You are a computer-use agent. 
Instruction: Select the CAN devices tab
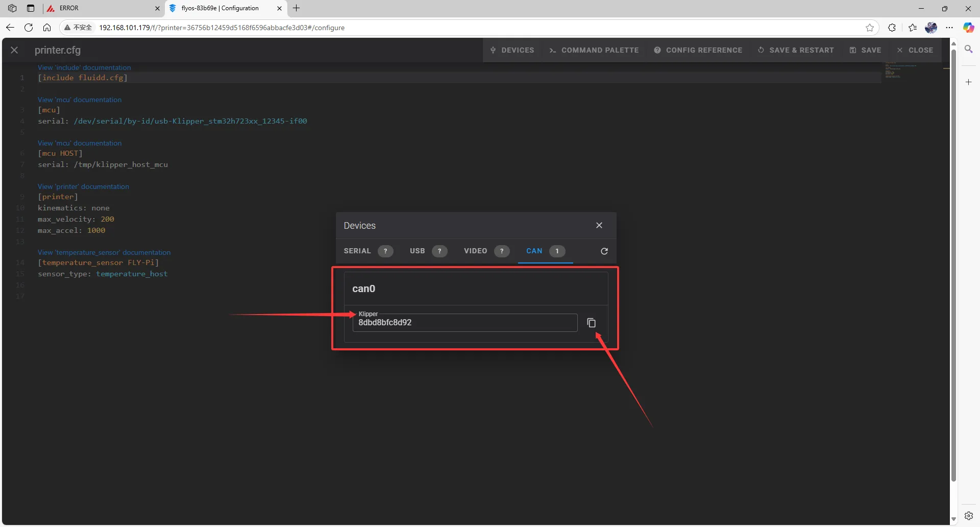point(534,251)
